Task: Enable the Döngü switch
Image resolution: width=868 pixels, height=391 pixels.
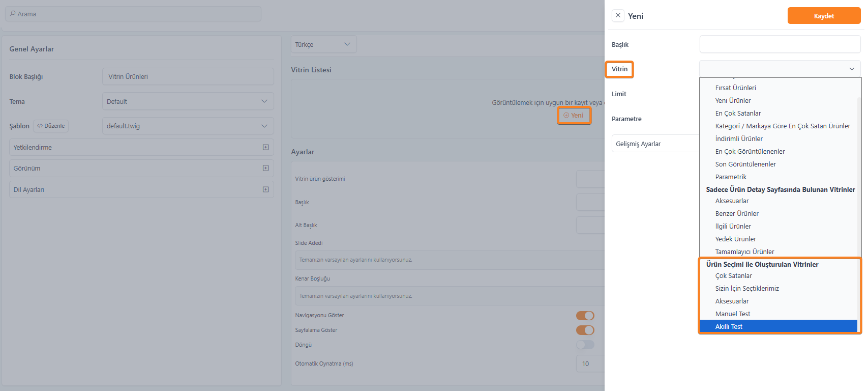Action: 585,345
